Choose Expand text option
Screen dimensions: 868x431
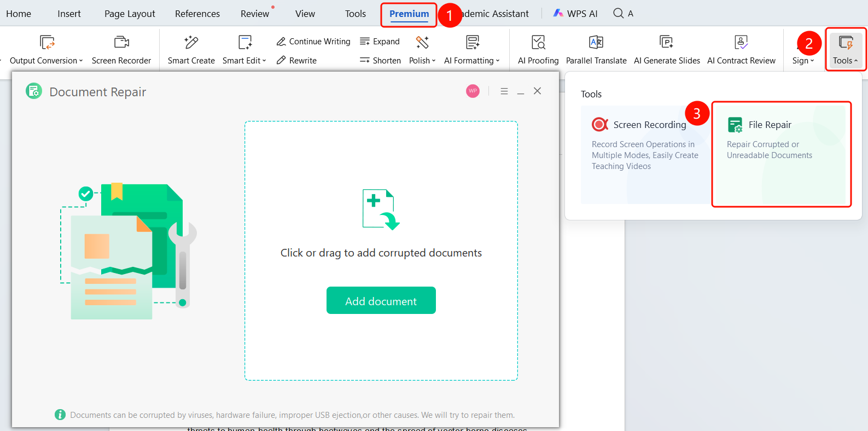[x=380, y=42]
